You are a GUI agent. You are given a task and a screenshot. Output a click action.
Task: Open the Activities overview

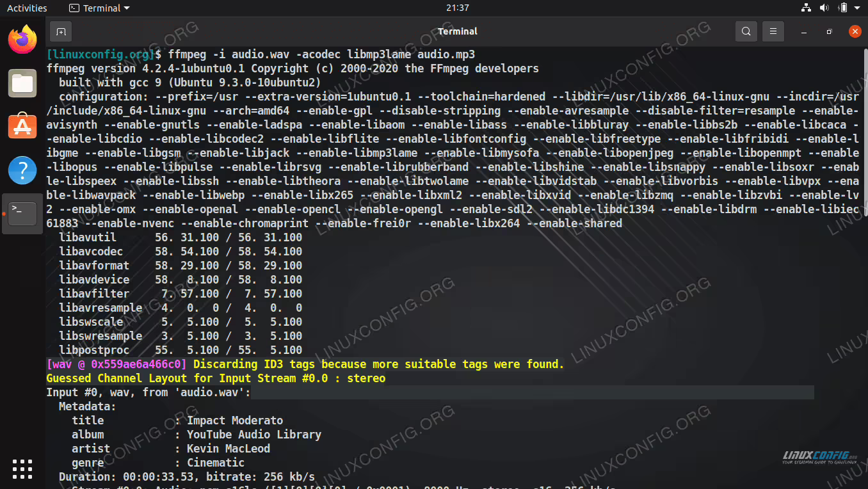pos(27,8)
